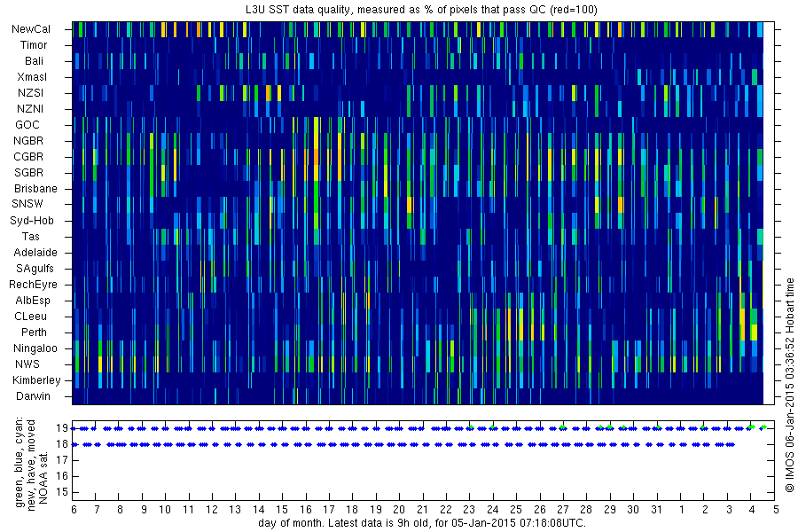Image resolution: width=798 pixels, height=532 pixels.
Task: Click the Brisbane region label
Action: point(35,188)
